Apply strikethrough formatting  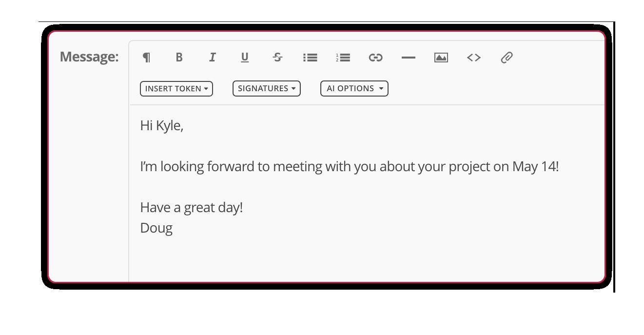coord(277,58)
